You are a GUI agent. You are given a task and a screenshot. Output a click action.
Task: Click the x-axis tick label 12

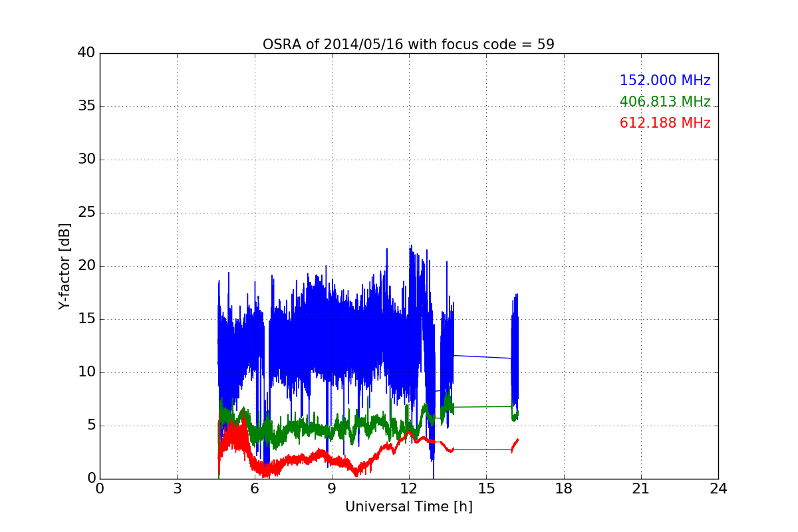(x=409, y=489)
